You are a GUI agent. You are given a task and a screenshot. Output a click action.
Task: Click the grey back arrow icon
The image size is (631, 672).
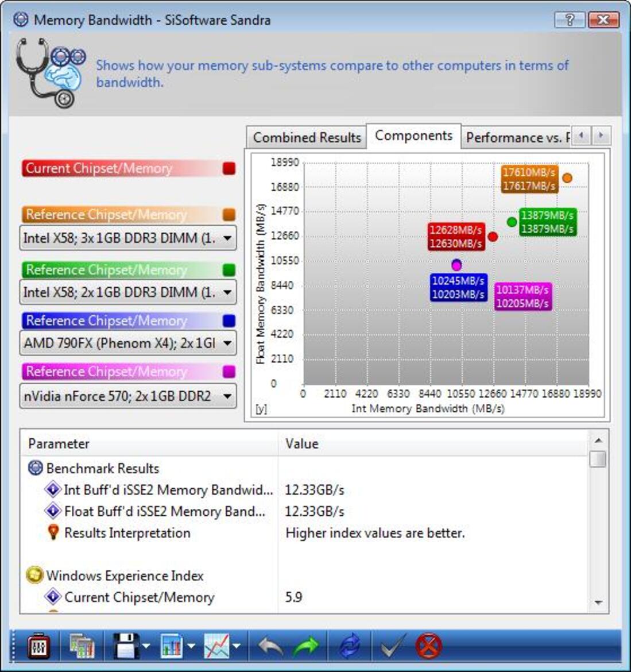pyautogui.click(x=271, y=646)
